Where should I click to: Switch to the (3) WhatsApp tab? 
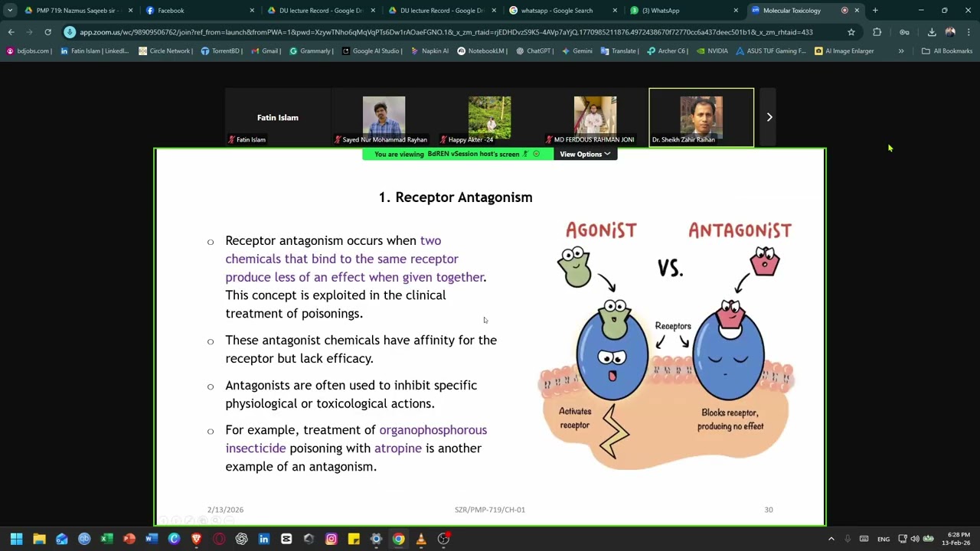coord(684,11)
